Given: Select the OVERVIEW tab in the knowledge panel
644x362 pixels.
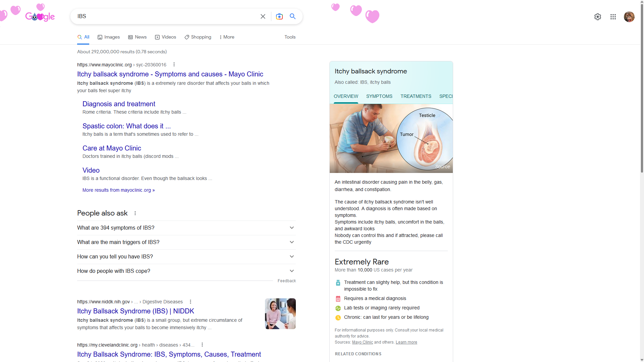Looking at the screenshot, I should tap(346, 97).
